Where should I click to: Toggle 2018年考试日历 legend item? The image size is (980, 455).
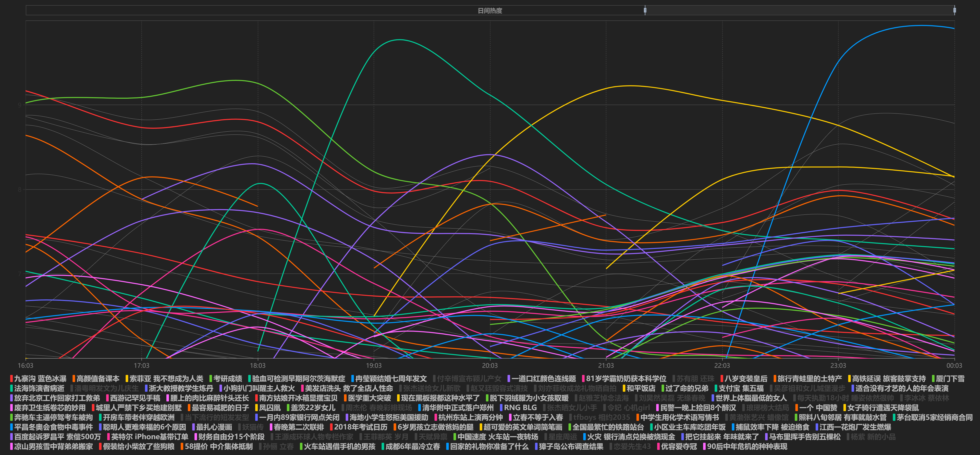click(x=359, y=427)
